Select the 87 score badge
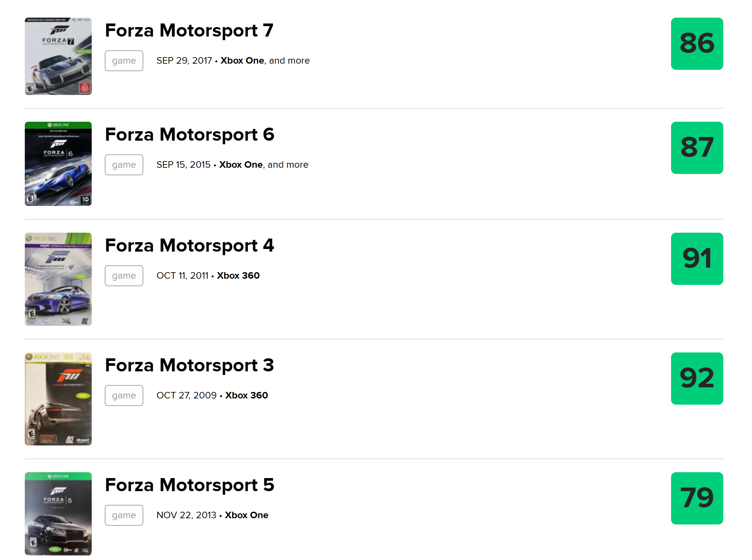 (x=697, y=148)
